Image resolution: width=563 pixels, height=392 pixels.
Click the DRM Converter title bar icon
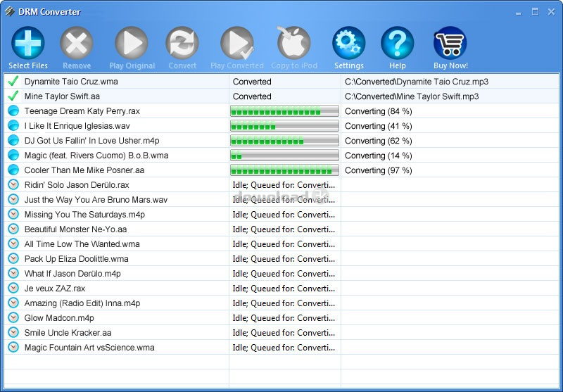[x=10, y=11]
